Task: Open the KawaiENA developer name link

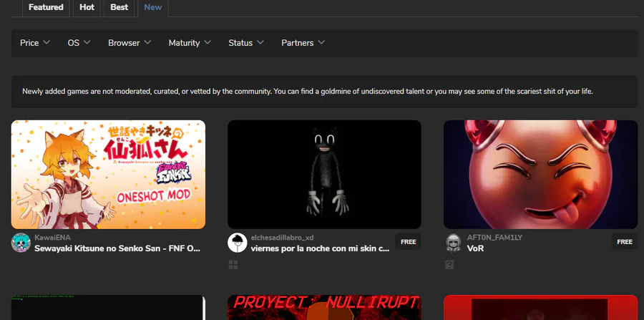Action: [x=52, y=238]
